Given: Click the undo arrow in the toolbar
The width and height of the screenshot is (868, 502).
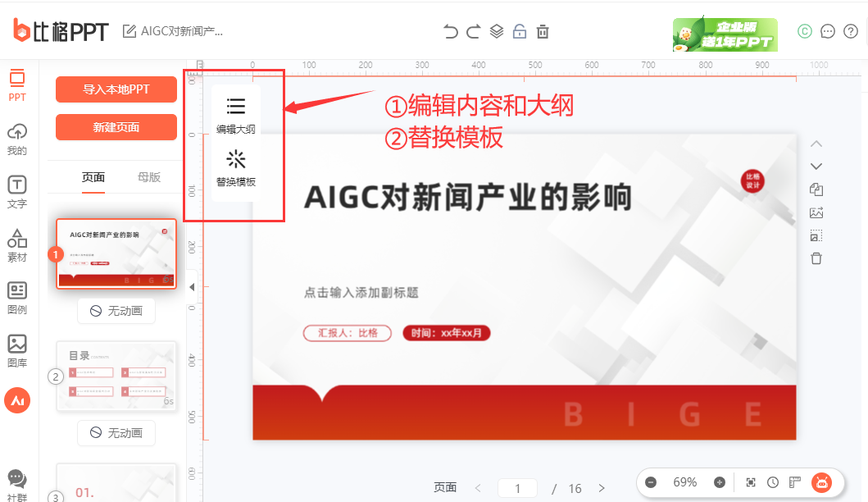Looking at the screenshot, I should [x=449, y=31].
